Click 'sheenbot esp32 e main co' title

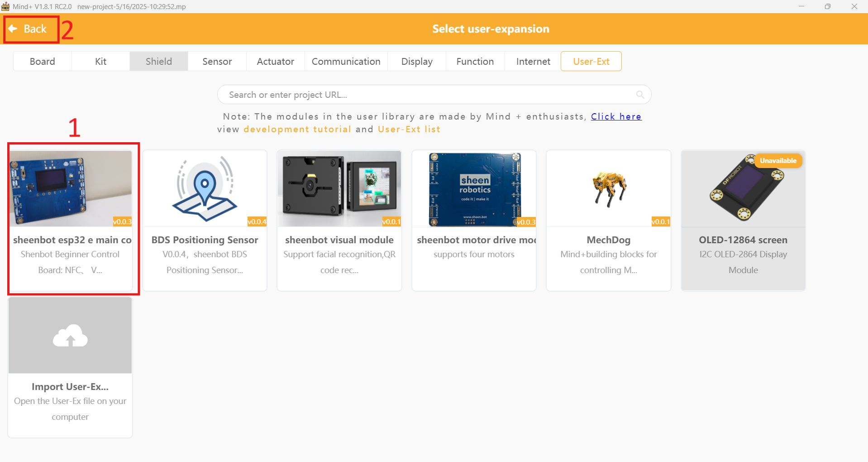coord(72,240)
